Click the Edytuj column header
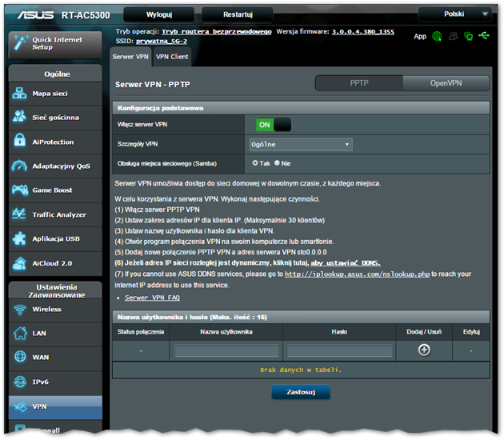The width and height of the screenshot is (504, 440). tap(471, 332)
